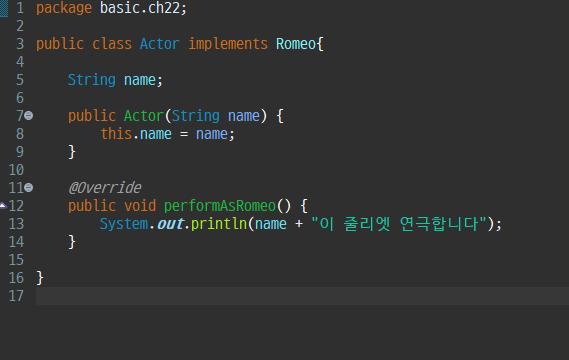The height and width of the screenshot is (360, 569).
Task: Click the 'this' keyword on line 8
Action: point(116,134)
